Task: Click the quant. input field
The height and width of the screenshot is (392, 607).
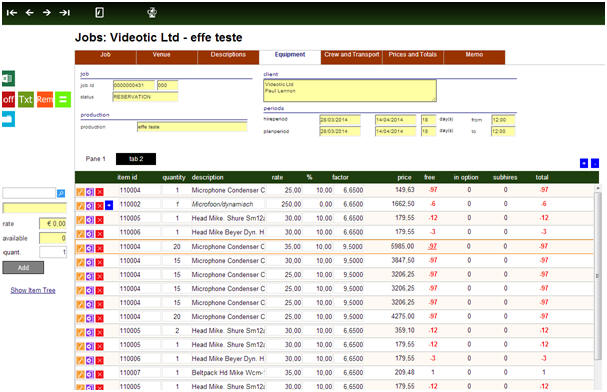Action: point(53,252)
